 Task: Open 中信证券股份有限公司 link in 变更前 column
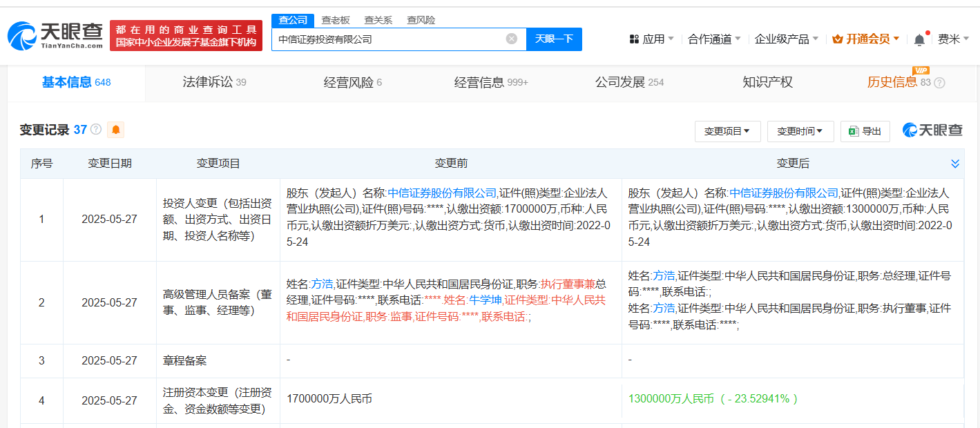pos(442,193)
